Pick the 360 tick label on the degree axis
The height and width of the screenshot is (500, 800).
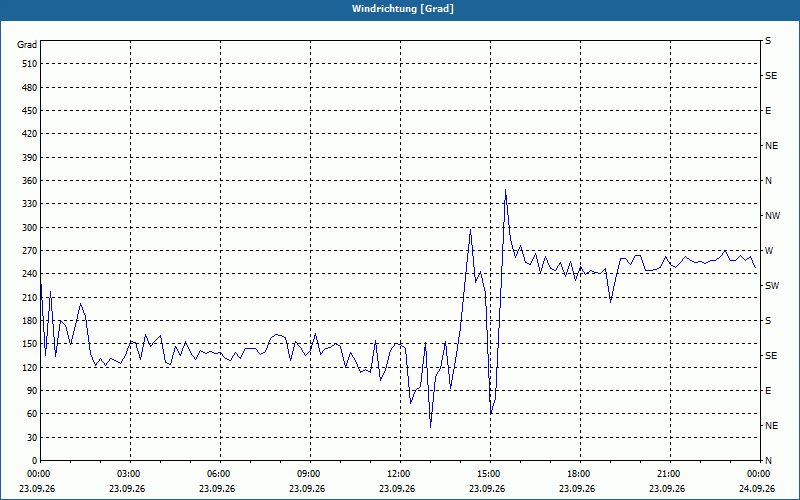tap(30, 181)
